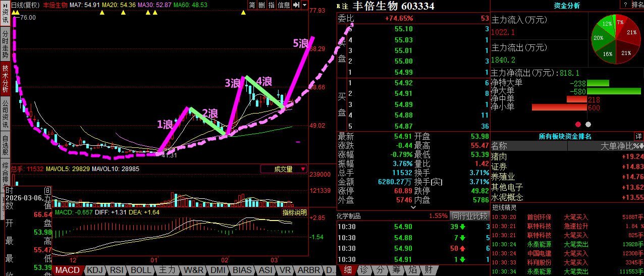Click the arrow-to-bar icon in chart toolbar

click(296, 5)
